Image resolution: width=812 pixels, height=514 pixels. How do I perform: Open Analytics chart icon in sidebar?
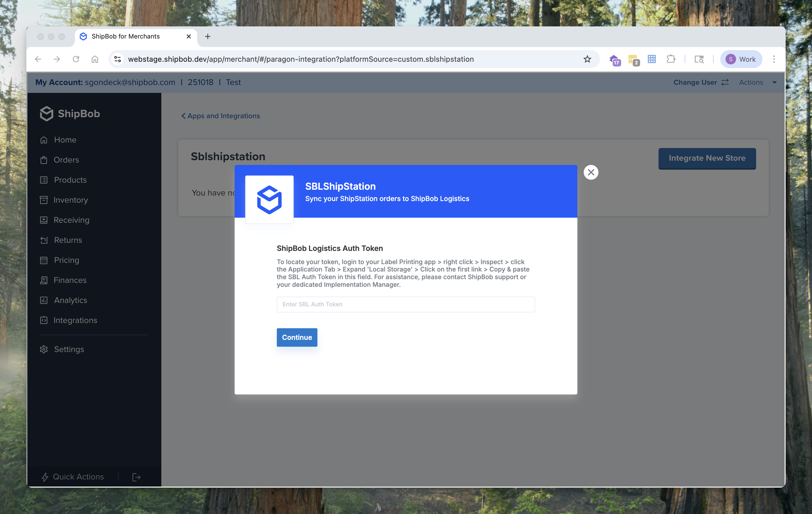(x=44, y=300)
